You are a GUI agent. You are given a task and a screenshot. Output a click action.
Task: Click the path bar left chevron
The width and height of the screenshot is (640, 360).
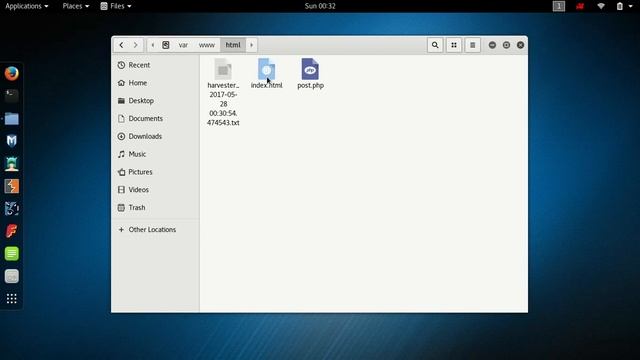[153, 45]
